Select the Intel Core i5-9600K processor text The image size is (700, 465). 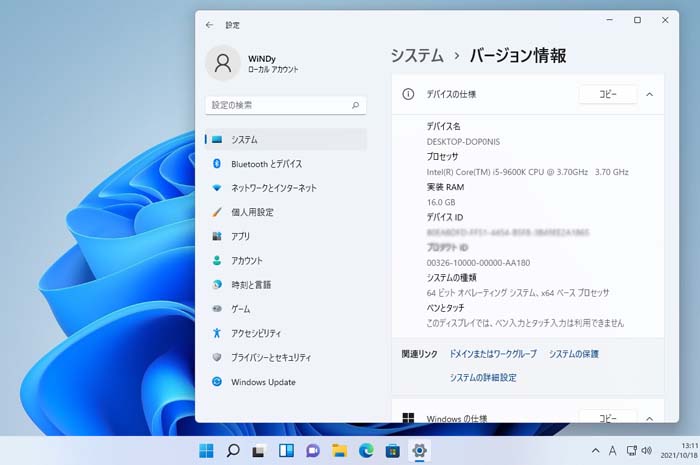(527, 172)
